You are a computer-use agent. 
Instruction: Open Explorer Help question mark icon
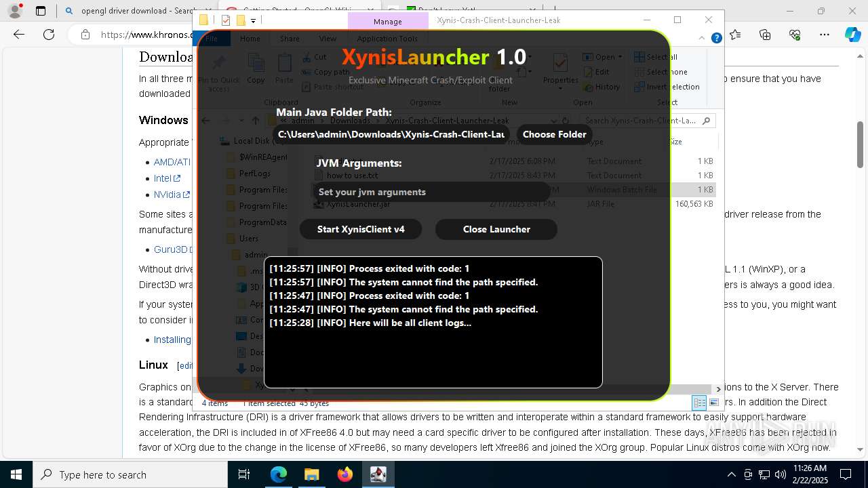click(716, 39)
